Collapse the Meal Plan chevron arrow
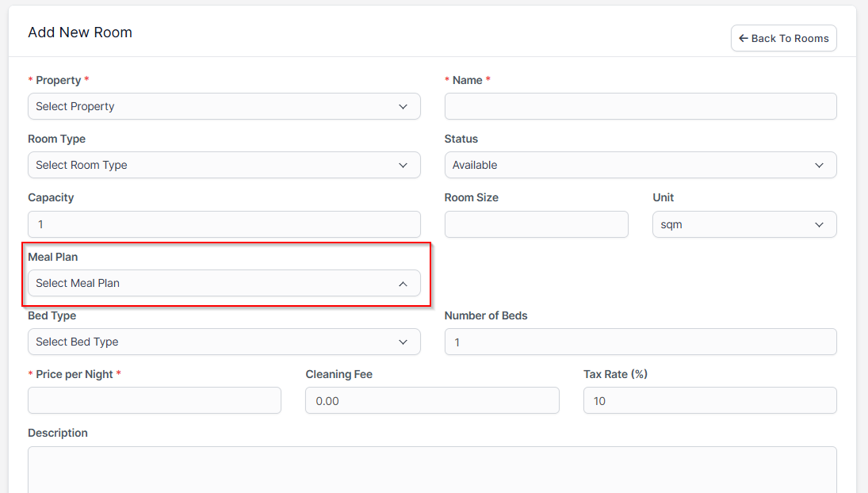This screenshot has height=493, width=868. click(x=403, y=284)
